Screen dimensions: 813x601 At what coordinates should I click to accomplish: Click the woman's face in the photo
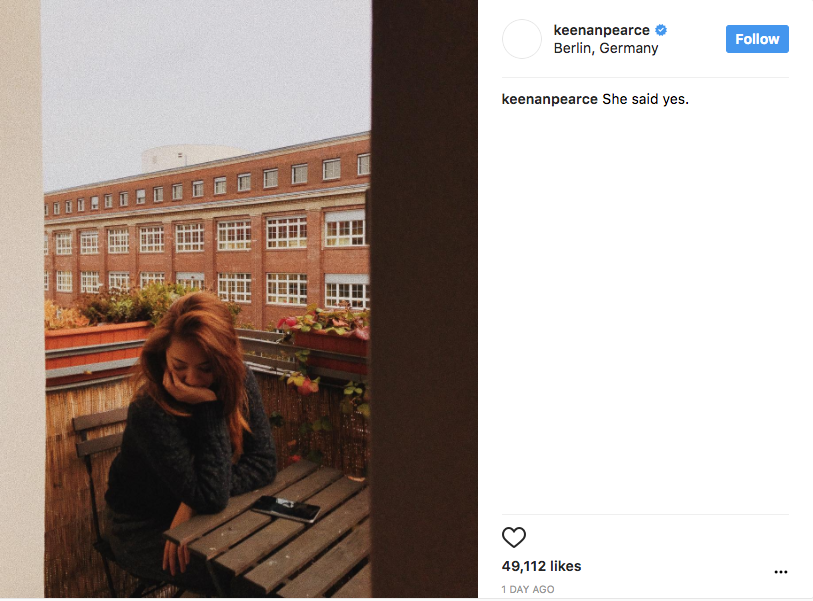click(x=189, y=368)
